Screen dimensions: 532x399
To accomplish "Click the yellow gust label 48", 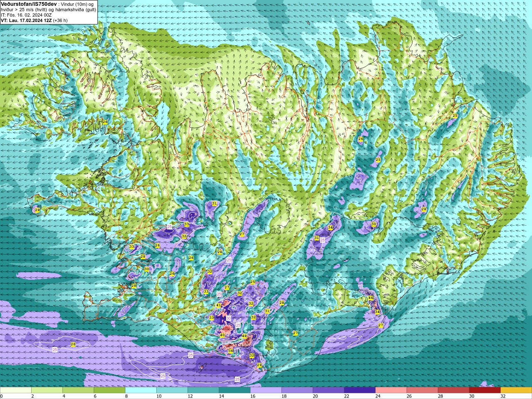I will point(244,336).
